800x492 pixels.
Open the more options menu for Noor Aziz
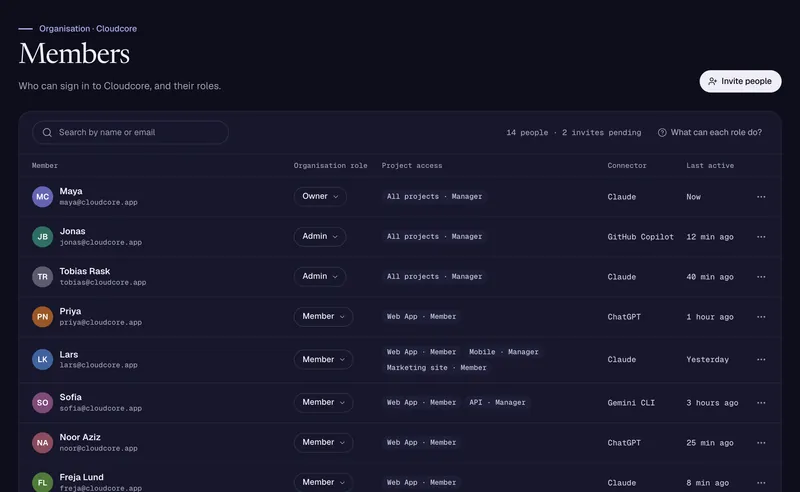pyautogui.click(x=761, y=442)
